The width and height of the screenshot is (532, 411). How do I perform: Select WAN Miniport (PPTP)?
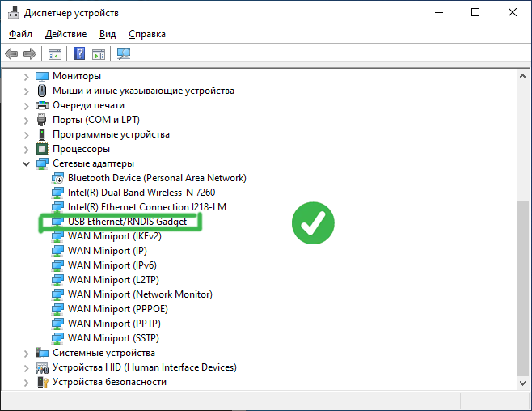114,324
